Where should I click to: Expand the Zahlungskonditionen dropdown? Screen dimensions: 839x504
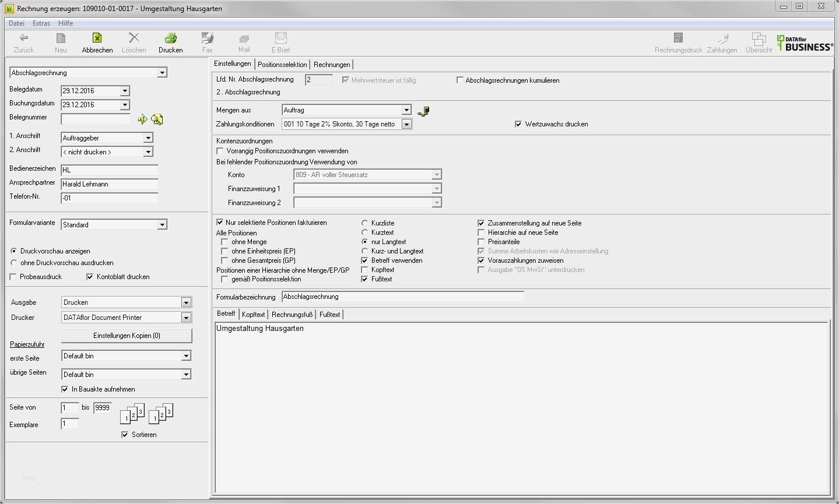pos(406,124)
